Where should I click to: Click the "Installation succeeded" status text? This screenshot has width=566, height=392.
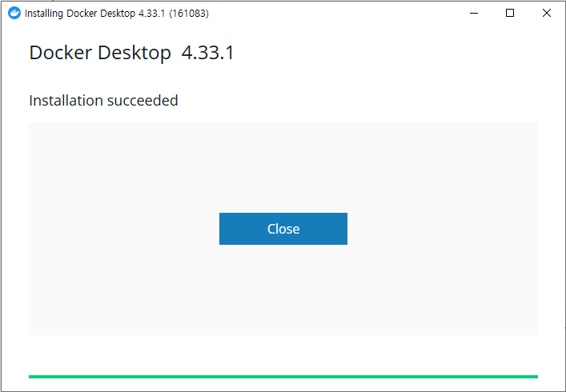tap(103, 101)
